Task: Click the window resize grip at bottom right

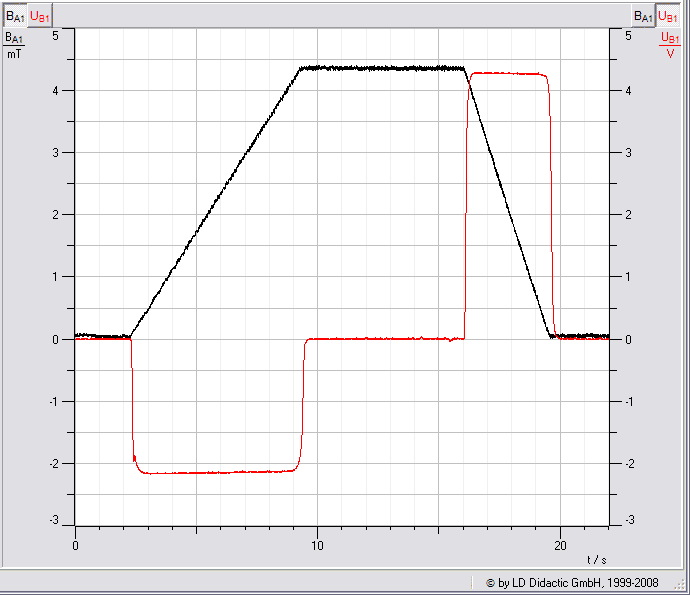Action: pyautogui.click(x=682, y=587)
